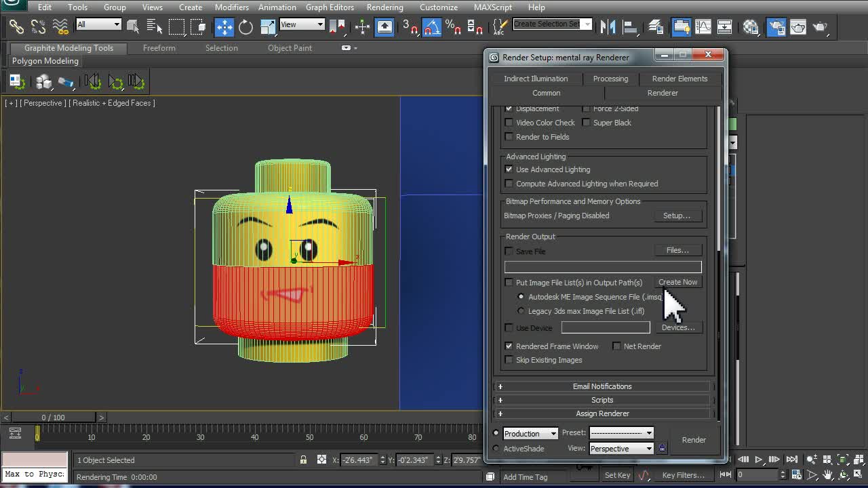Expand the Scripts rollout
868x488 pixels.
tap(602, 400)
